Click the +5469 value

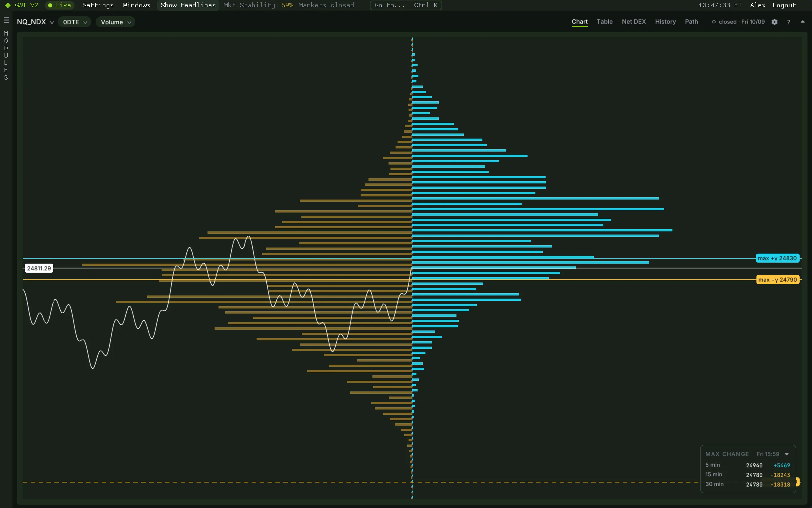(x=782, y=465)
